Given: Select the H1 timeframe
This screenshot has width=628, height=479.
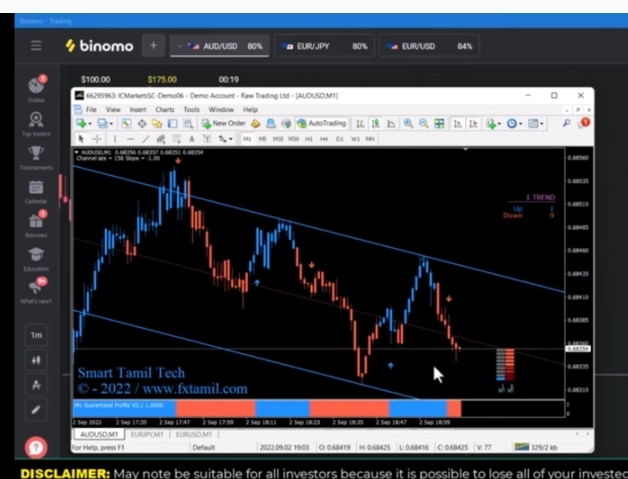Looking at the screenshot, I should pyautogui.click(x=308, y=139).
